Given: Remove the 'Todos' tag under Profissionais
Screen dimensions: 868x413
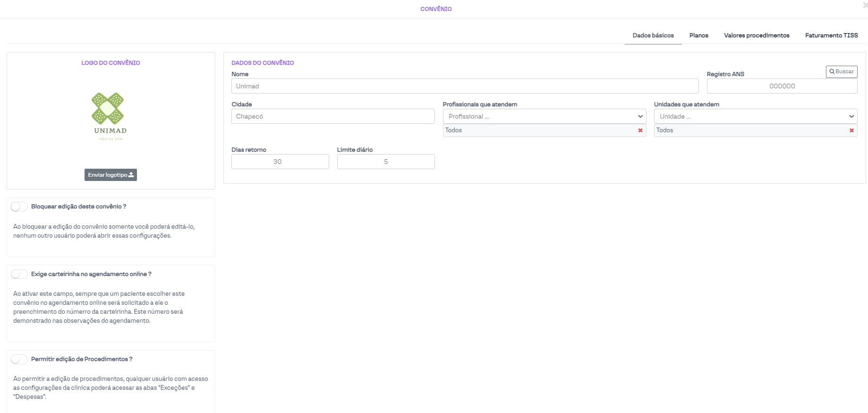Looking at the screenshot, I should (x=640, y=130).
